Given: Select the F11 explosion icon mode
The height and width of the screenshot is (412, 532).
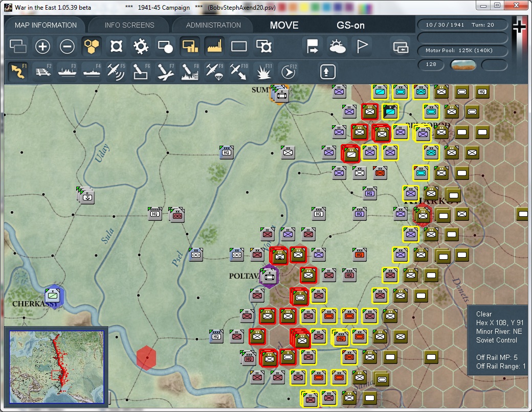Looking at the screenshot, I should click(263, 71).
